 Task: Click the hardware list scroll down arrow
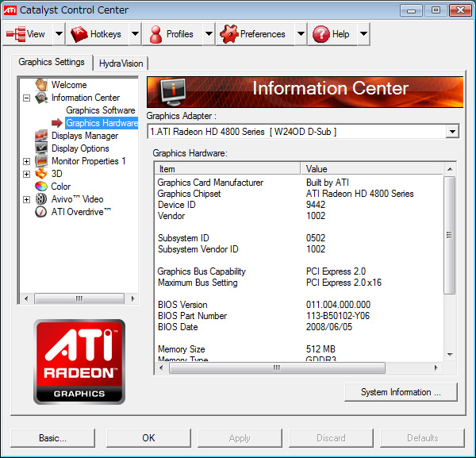[450, 355]
